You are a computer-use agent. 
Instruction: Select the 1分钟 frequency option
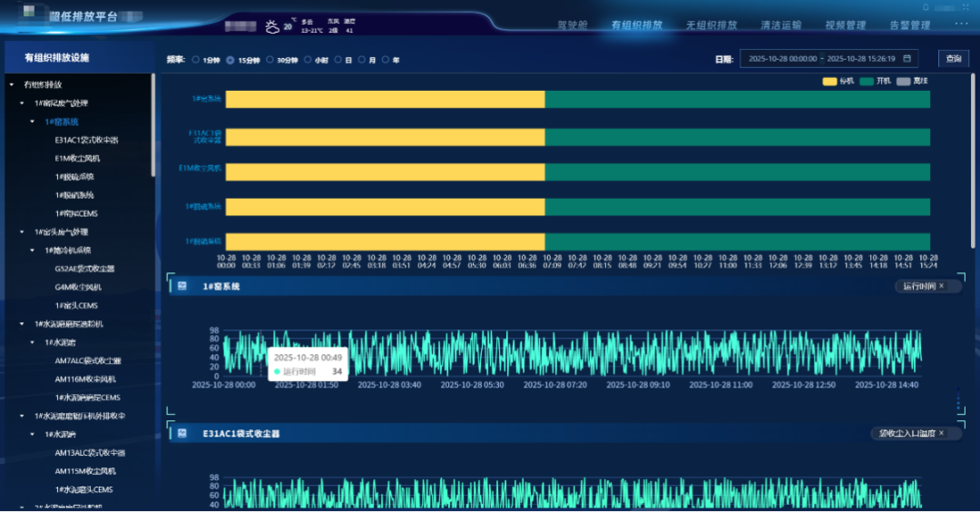tap(196, 60)
